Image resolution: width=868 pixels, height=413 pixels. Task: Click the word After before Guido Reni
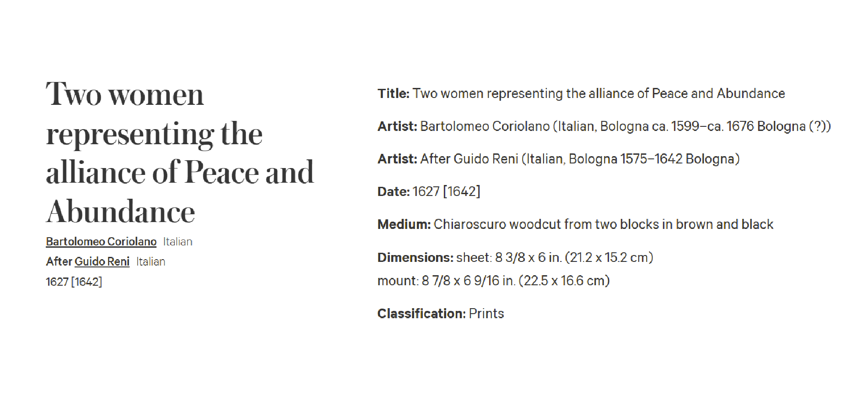59,261
